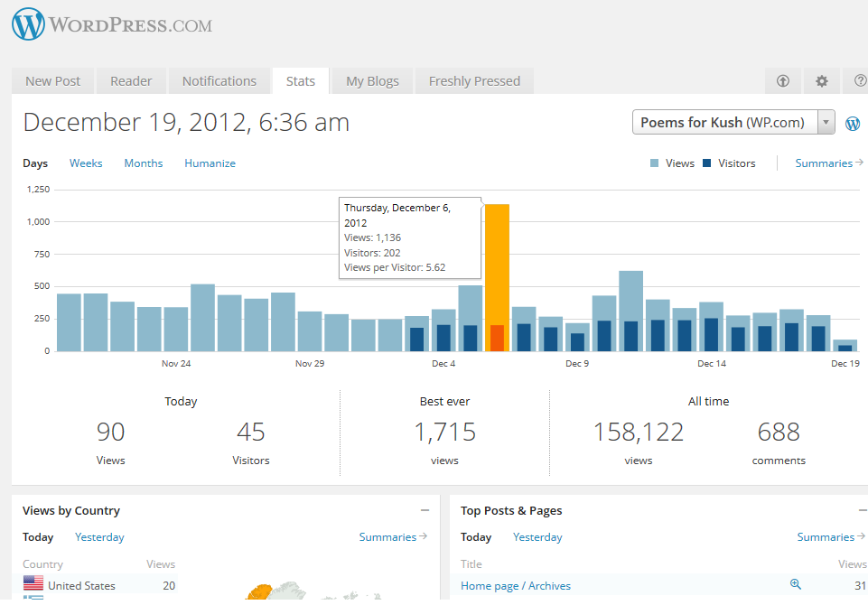Click the upload arrow icon in tab bar

click(783, 81)
